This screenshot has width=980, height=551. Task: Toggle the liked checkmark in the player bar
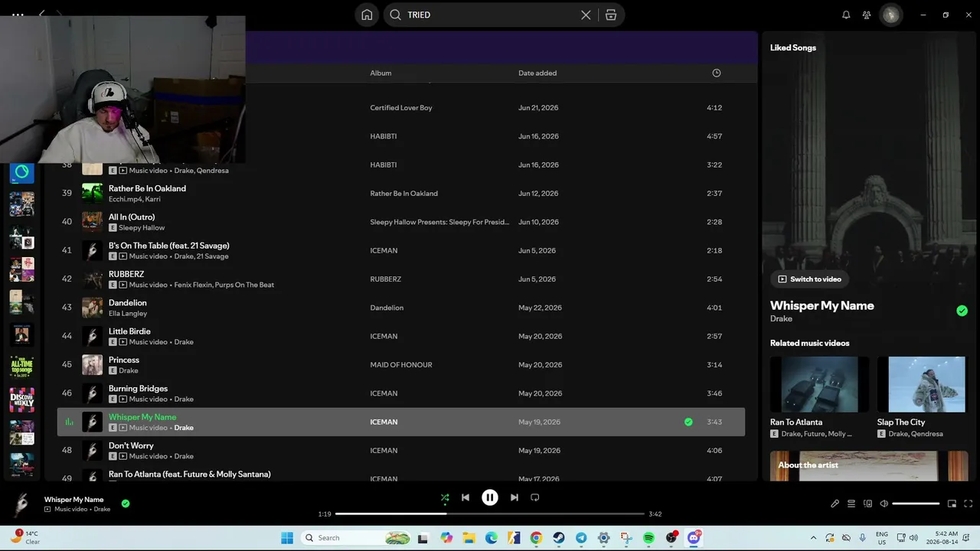126,504
